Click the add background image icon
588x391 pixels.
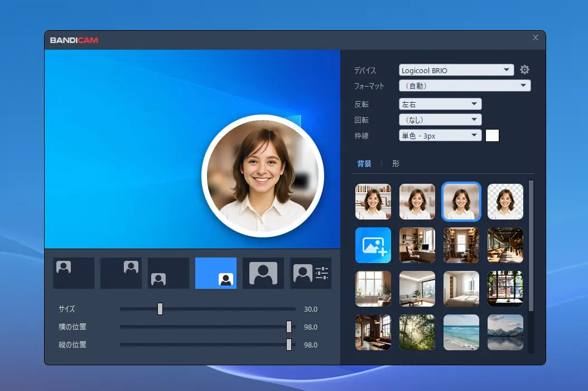373,245
